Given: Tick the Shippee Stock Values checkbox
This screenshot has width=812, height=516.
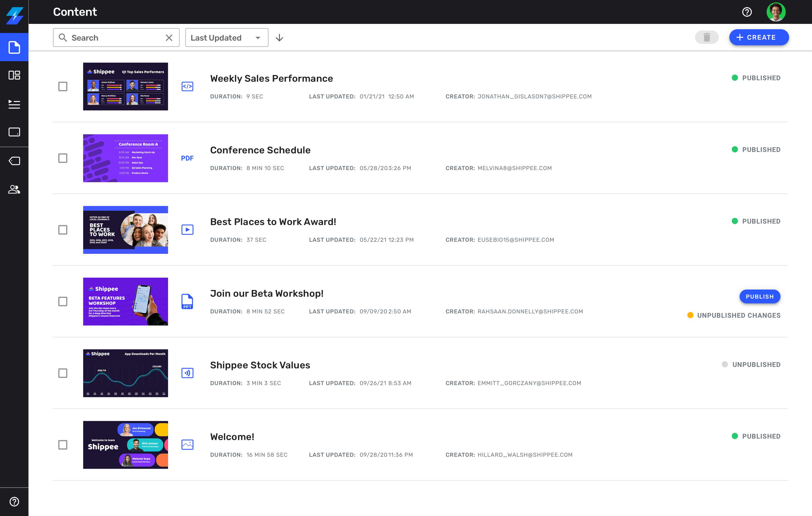Looking at the screenshot, I should 63,373.
